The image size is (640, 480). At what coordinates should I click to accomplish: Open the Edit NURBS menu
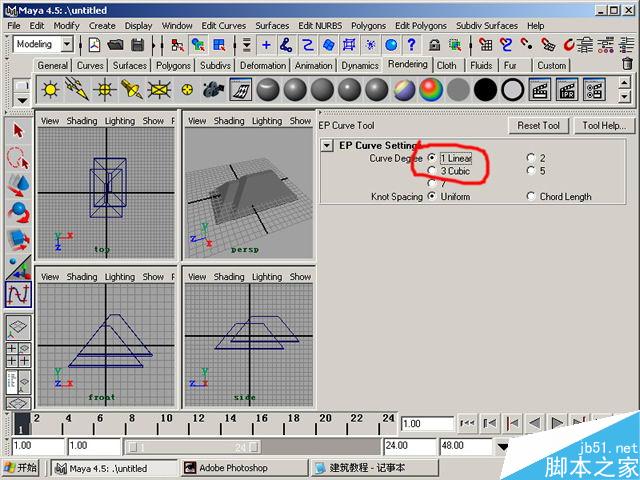click(x=320, y=26)
